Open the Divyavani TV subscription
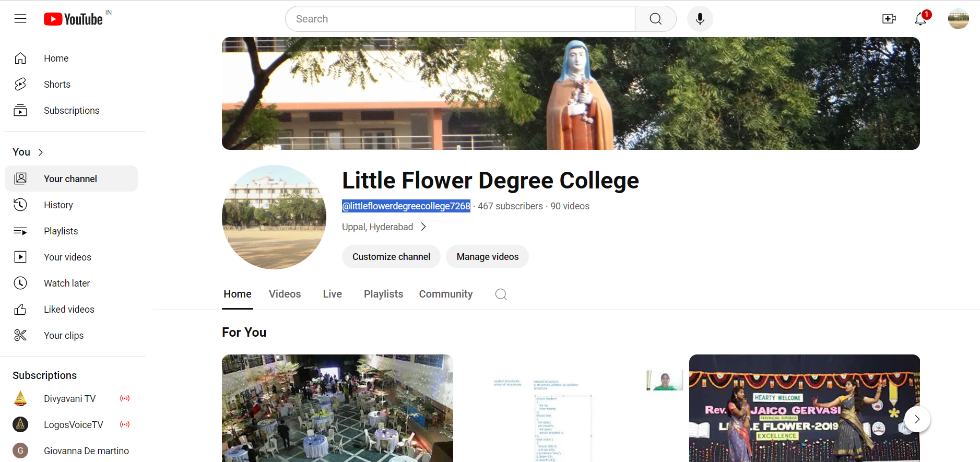The width and height of the screenshot is (980, 462). pos(70,399)
